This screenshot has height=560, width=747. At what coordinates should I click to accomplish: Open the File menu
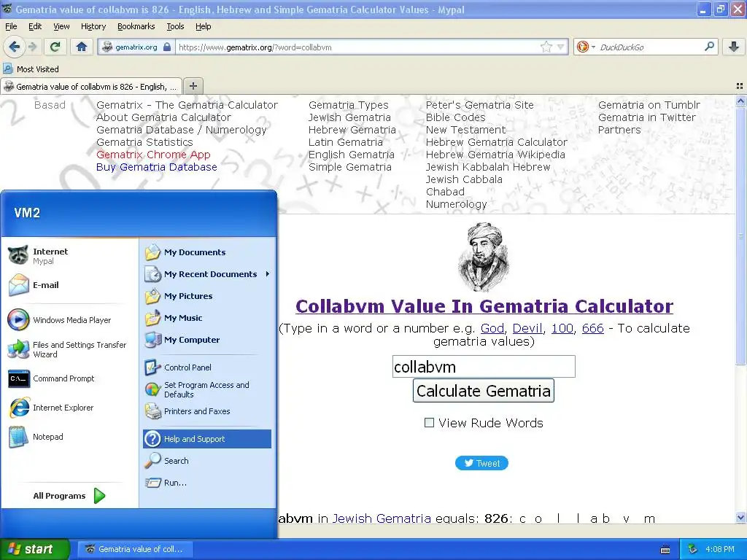[x=11, y=26]
